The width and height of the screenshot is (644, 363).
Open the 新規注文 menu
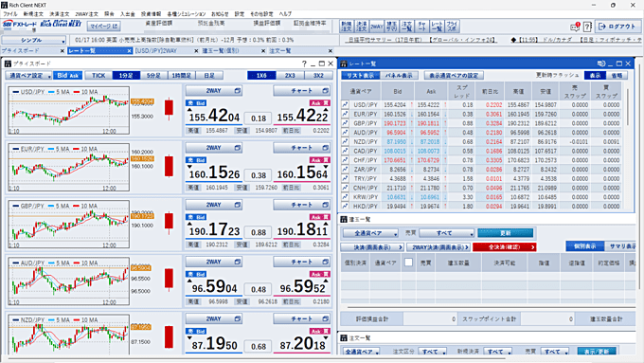click(x=33, y=14)
